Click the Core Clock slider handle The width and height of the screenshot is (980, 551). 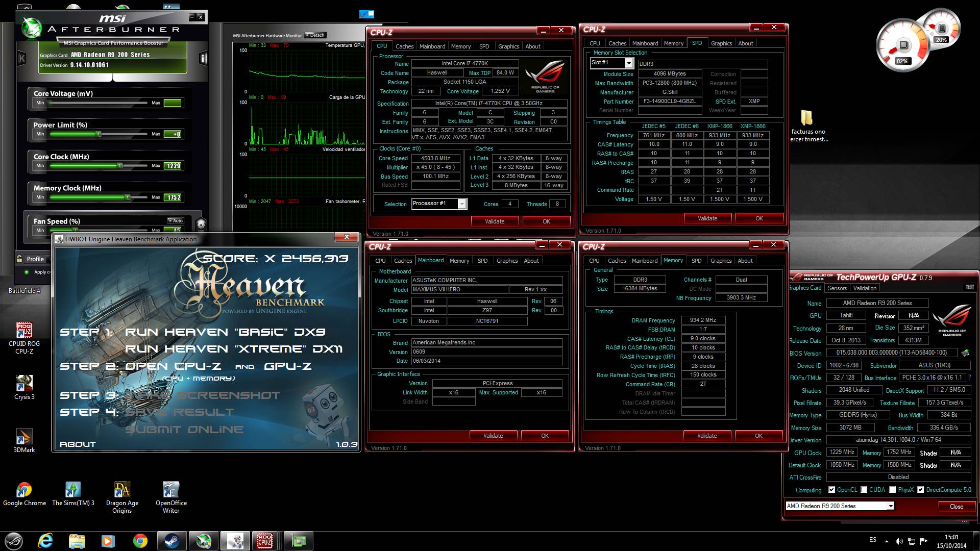pyautogui.click(x=120, y=166)
